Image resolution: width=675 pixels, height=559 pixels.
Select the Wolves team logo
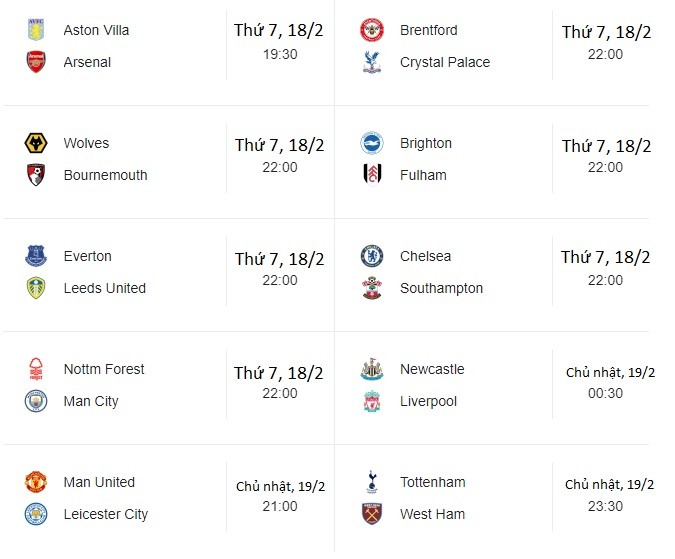coord(37,143)
